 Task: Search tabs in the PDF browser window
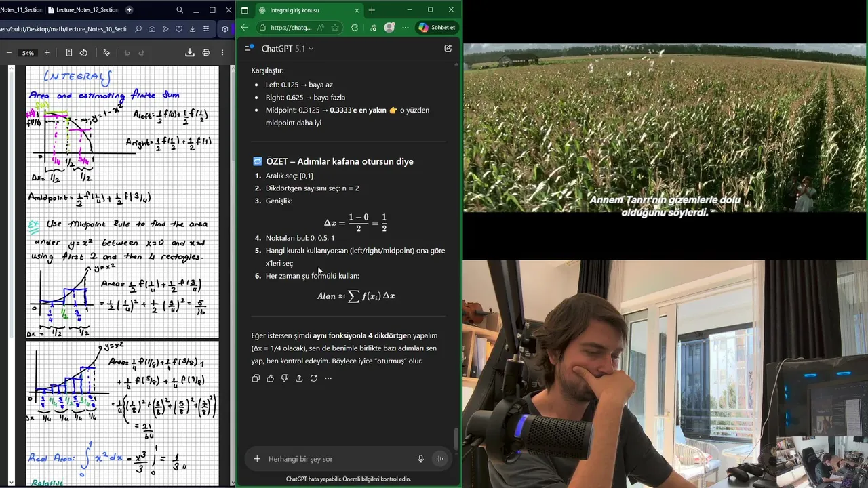(180, 10)
